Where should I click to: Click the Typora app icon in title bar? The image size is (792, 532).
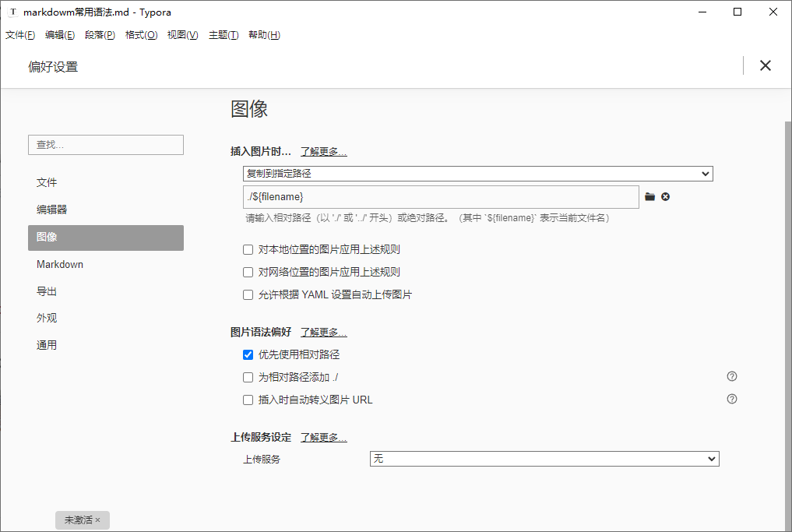[12, 12]
